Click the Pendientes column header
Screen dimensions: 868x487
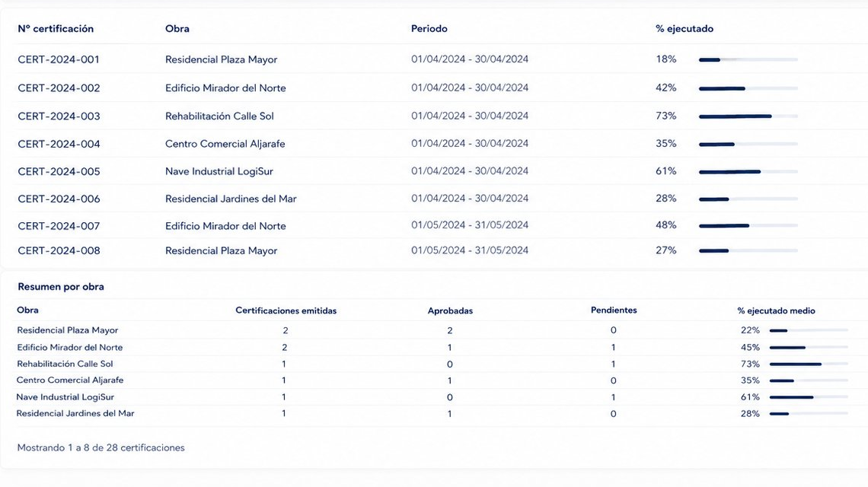click(x=614, y=310)
